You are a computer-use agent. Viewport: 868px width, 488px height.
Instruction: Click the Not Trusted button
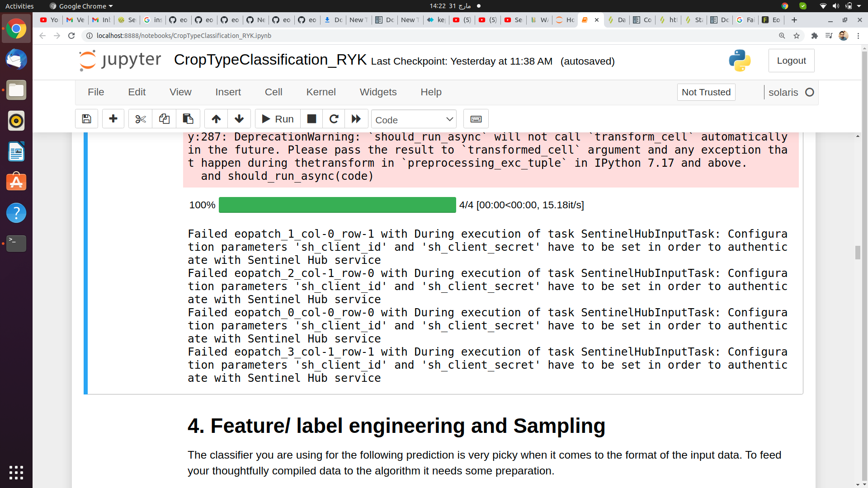coord(706,92)
